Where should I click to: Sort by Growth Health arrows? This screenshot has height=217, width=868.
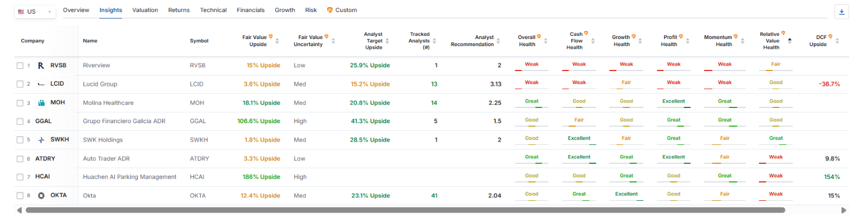tap(640, 41)
